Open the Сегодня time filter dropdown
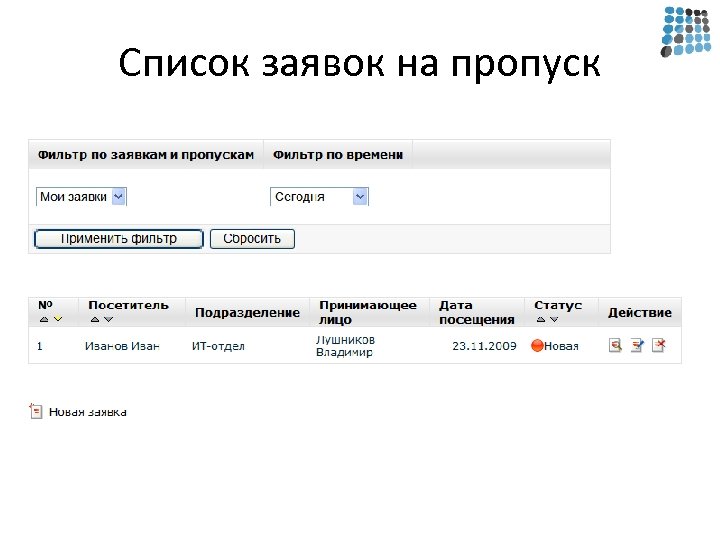The width and height of the screenshot is (720, 540). pos(319,197)
